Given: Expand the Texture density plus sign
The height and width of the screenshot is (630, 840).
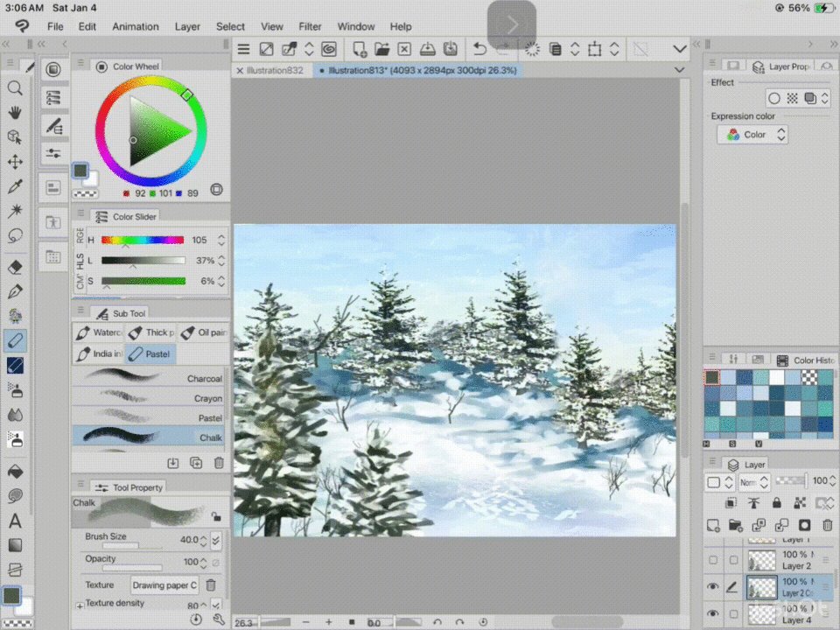Looking at the screenshot, I should coord(80,605).
